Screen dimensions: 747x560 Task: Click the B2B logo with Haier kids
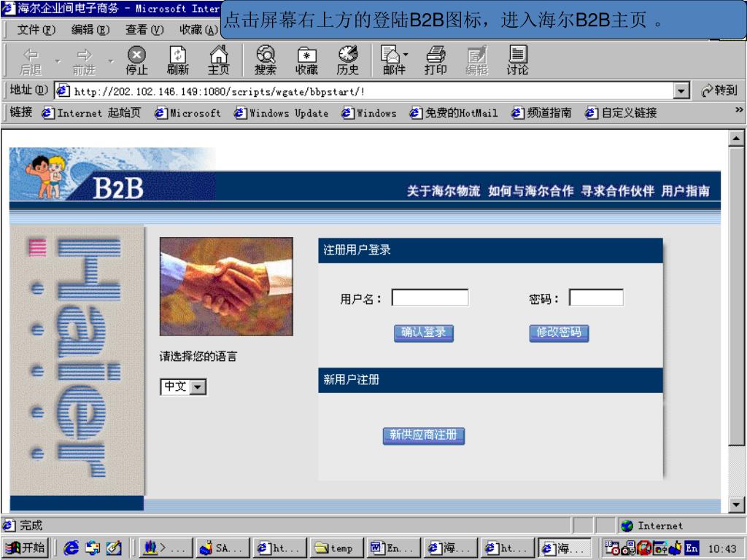[x=112, y=174]
